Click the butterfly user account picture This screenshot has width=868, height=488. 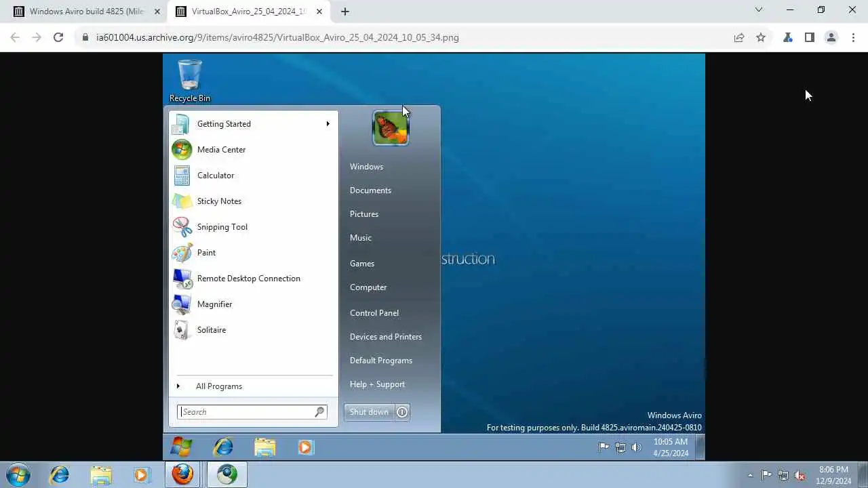pos(391,128)
